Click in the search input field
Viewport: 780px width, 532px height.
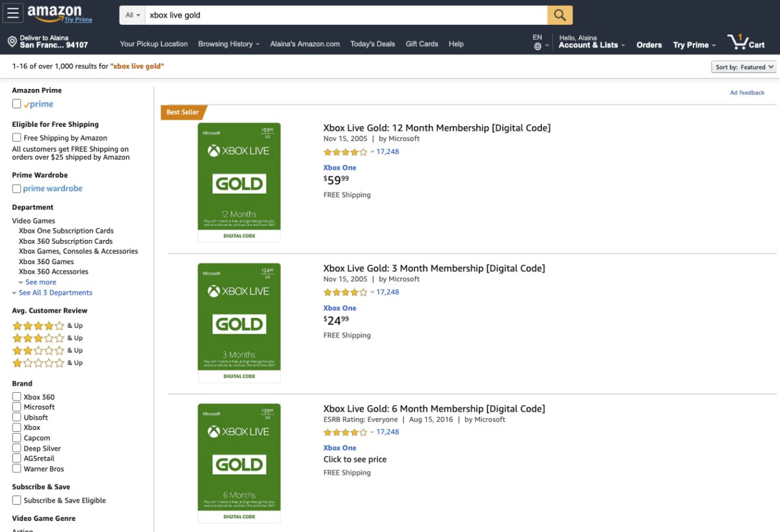345,15
